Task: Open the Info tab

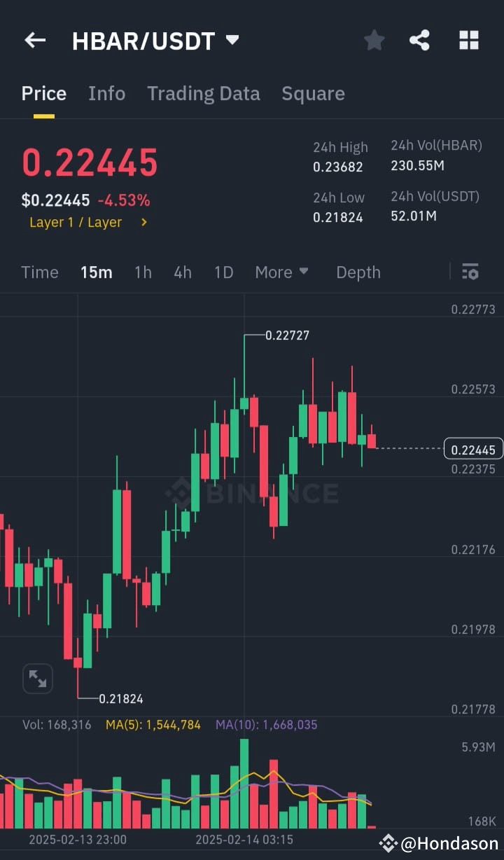Action: pos(106,93)
